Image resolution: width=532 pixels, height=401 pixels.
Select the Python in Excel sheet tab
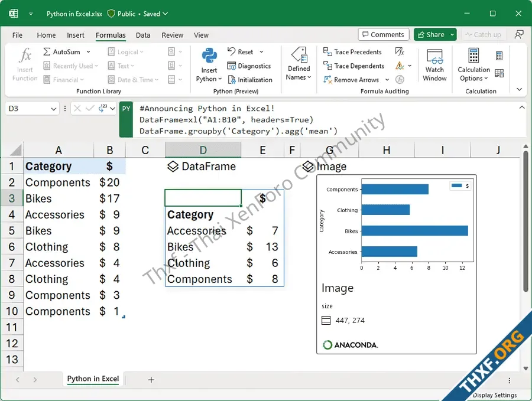coord(93,379)
